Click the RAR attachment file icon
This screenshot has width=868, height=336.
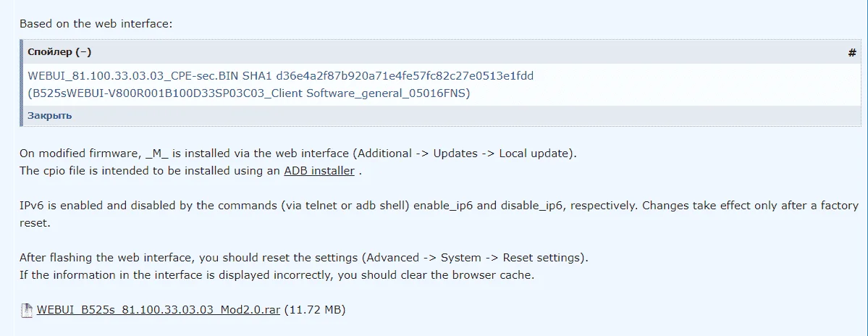[27, 311]
